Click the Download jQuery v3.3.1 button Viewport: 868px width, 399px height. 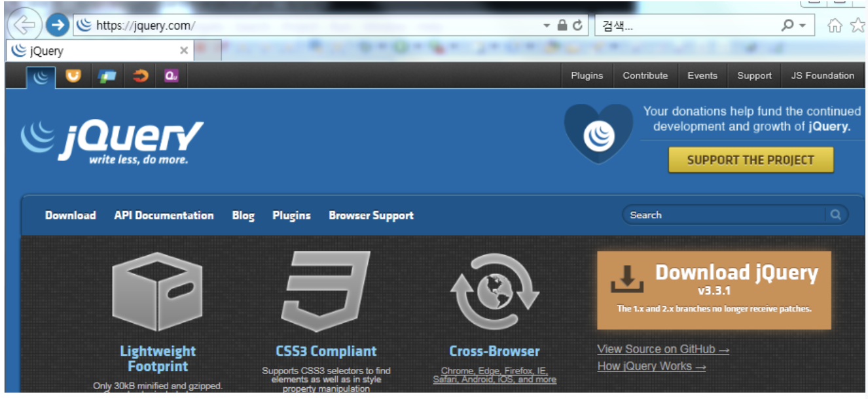714,290
